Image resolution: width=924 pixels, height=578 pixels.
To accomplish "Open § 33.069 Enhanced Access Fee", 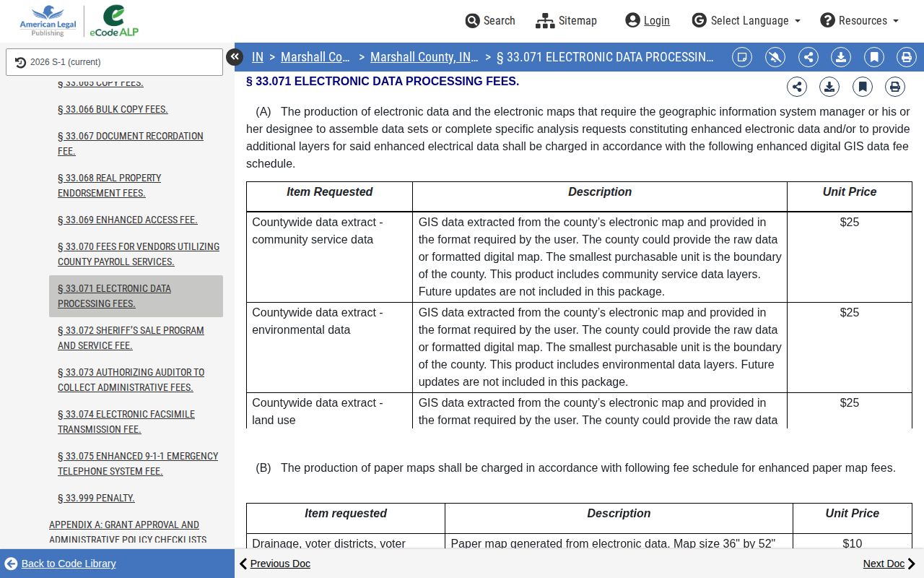I will (x=128, y=220).
